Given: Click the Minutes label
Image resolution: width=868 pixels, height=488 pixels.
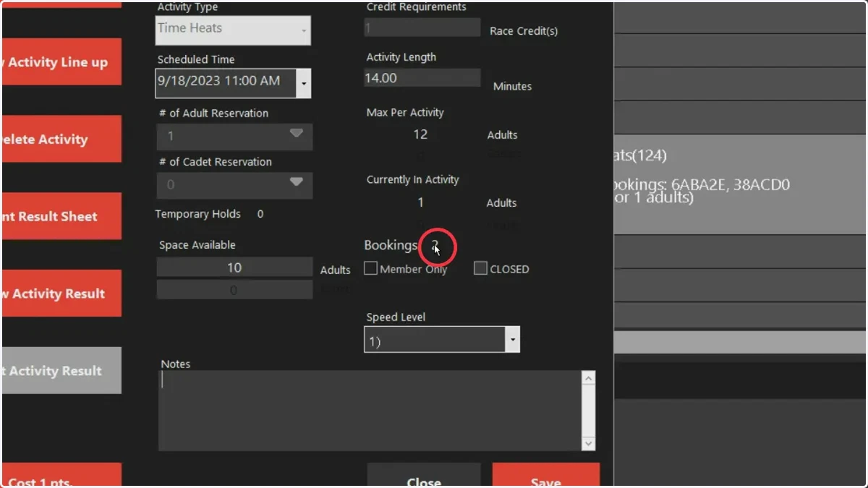Looking at the screenshot, I should (x=512, y=86).
